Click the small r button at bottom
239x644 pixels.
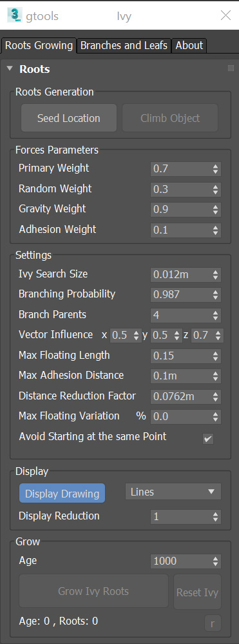click(213, 624)
